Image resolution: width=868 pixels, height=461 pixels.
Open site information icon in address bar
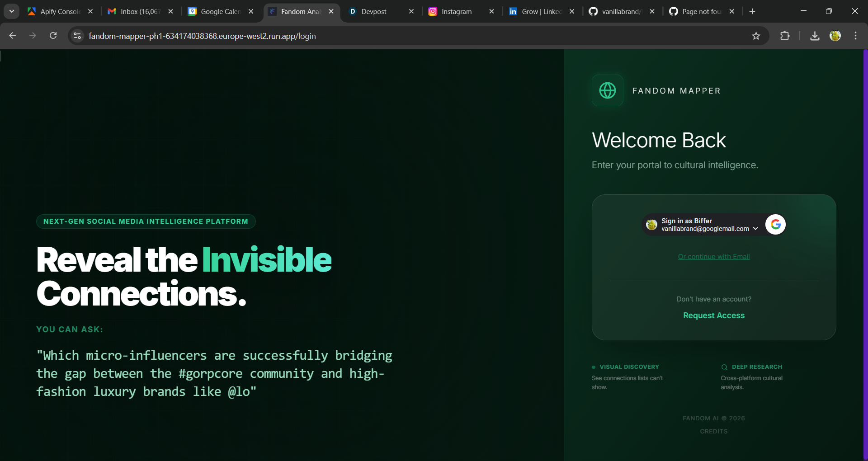[x=77, y=36]
